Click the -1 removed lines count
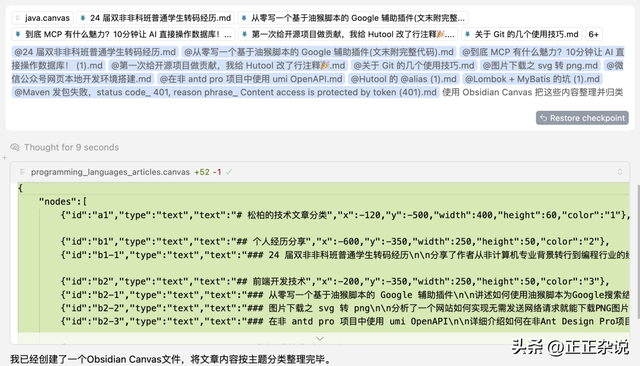 click(217, 172)
